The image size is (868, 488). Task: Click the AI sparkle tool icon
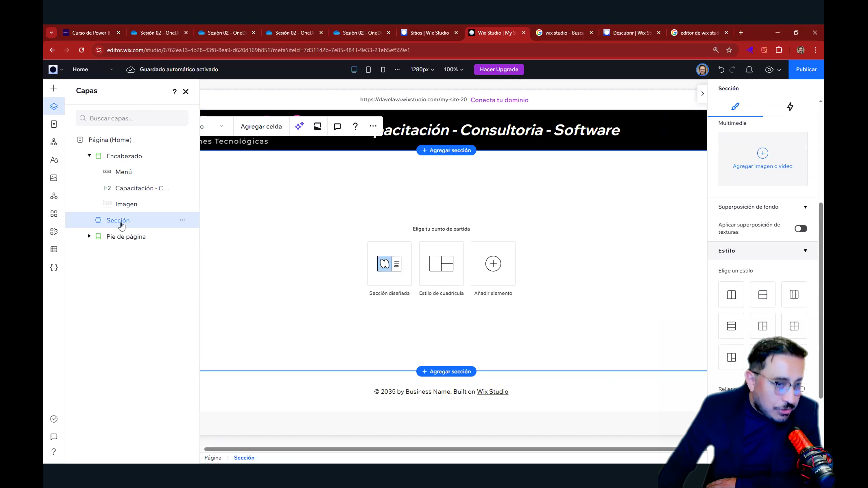[x=299, y=126]
